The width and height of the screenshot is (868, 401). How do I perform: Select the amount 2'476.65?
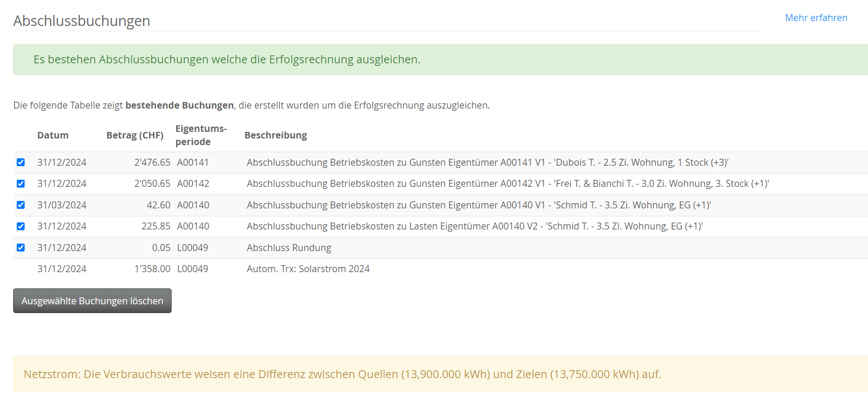tap(152, 163)
